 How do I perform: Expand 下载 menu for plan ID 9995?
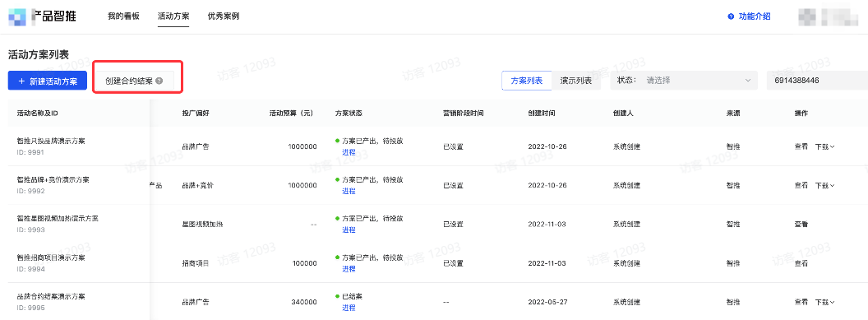point(824,302)
